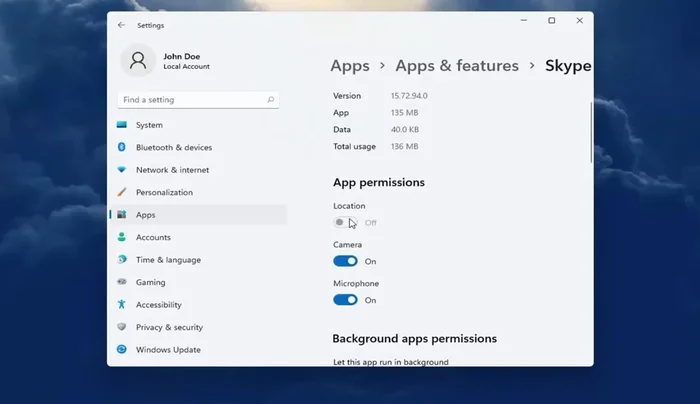
Task: Open Network & internet wifi icon
Action: point(122,170)
